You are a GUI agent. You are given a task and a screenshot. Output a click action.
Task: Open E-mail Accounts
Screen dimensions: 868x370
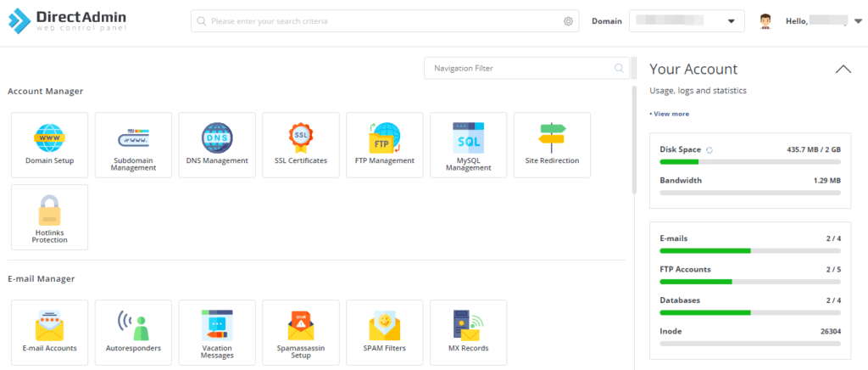49,332
